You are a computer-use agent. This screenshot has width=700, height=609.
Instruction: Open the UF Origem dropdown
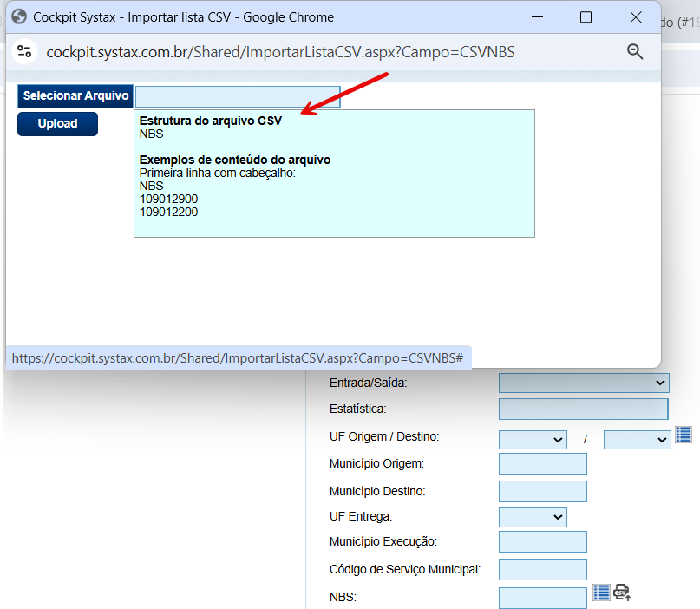(x=533, y=440)
